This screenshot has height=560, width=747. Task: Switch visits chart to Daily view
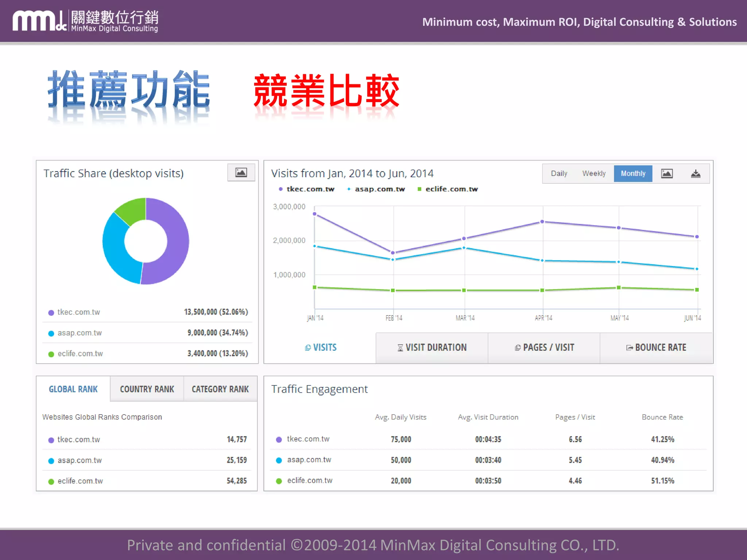[x=559, y=174]
